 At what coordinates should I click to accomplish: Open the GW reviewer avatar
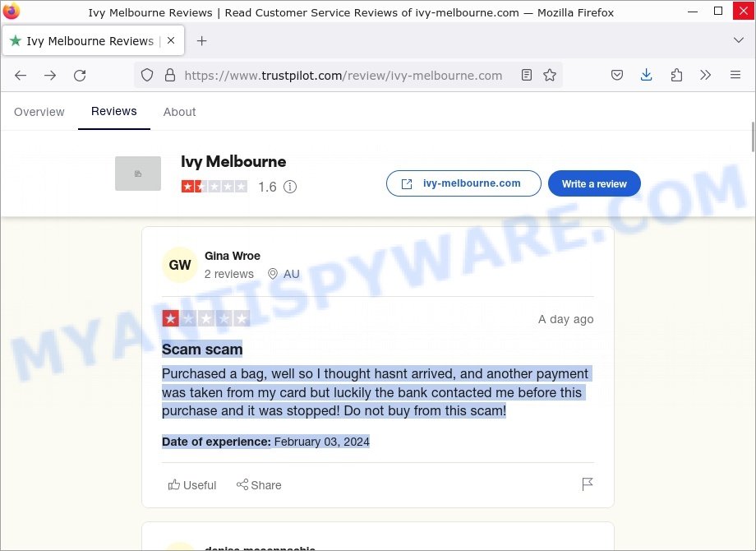coord(180,265)
